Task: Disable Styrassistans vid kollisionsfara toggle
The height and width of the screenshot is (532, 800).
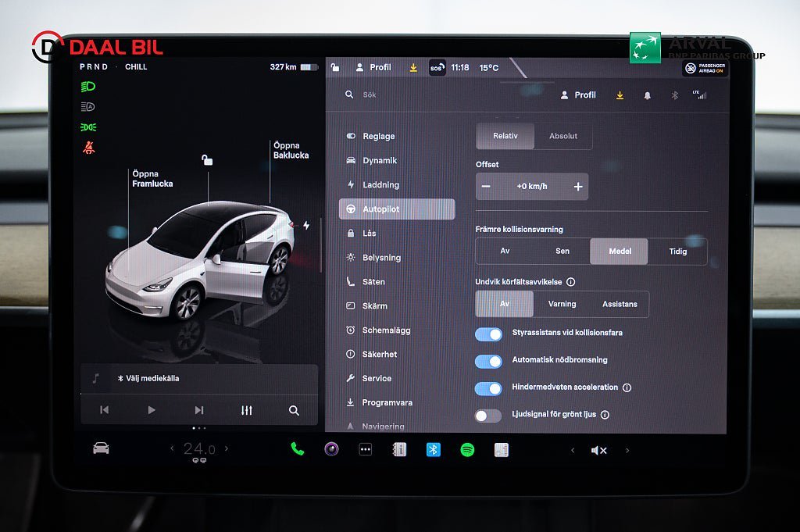Action: tap(489, 334)
